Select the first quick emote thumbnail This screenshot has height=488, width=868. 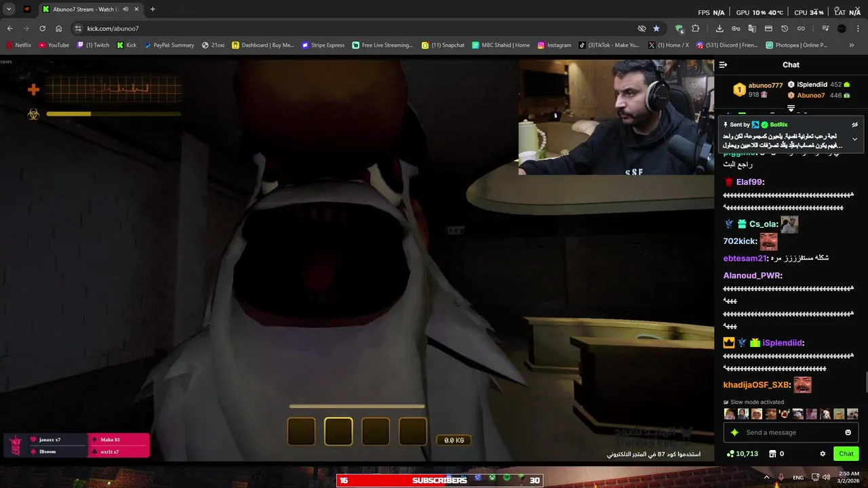(730, 414)
